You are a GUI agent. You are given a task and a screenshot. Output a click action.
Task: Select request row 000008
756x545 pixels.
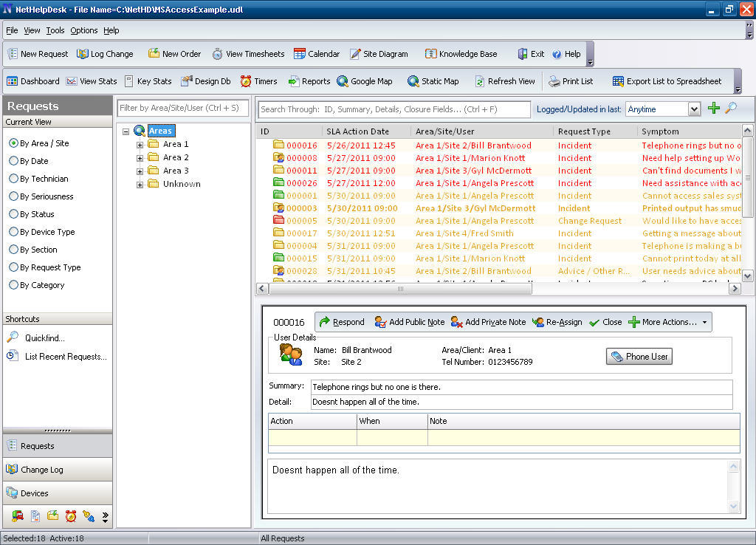point(498,158)
